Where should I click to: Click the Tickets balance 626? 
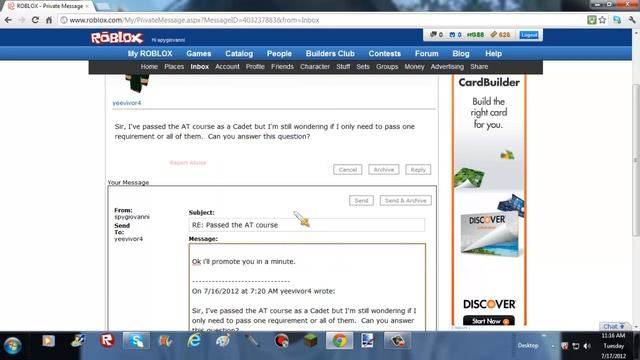pos(500,35)
